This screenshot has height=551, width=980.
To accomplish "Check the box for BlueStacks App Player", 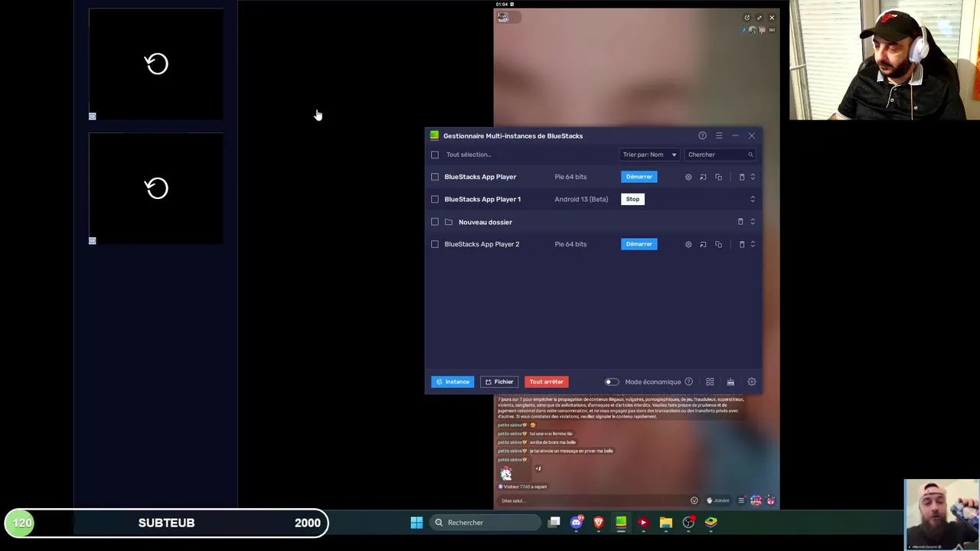I will pyautogui.click(x=435, y=177).
